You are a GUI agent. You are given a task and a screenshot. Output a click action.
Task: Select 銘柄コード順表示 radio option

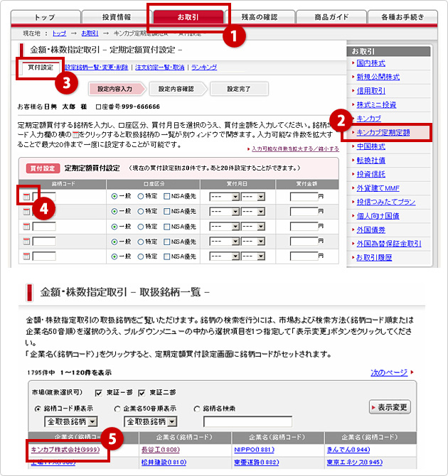[38, 409]
